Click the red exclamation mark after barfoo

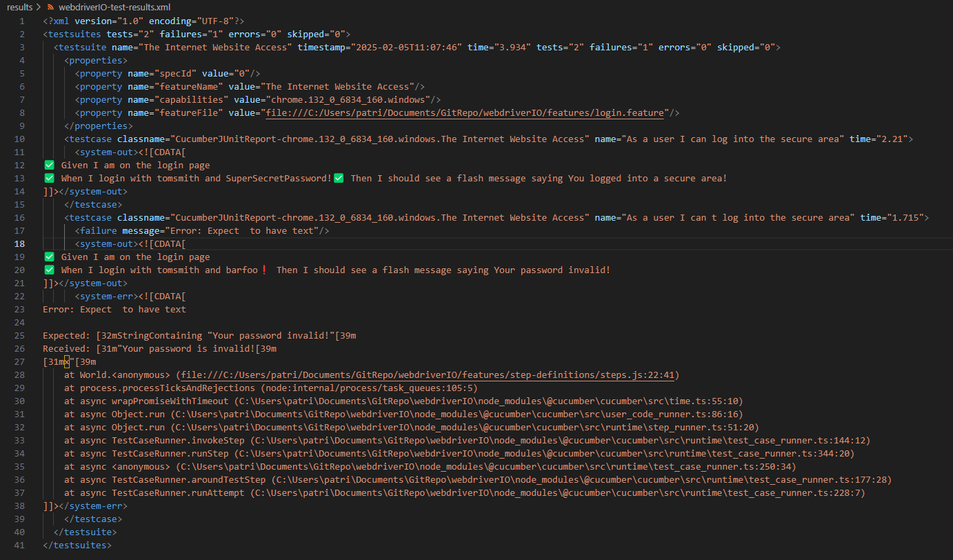(x=264, y=270)
